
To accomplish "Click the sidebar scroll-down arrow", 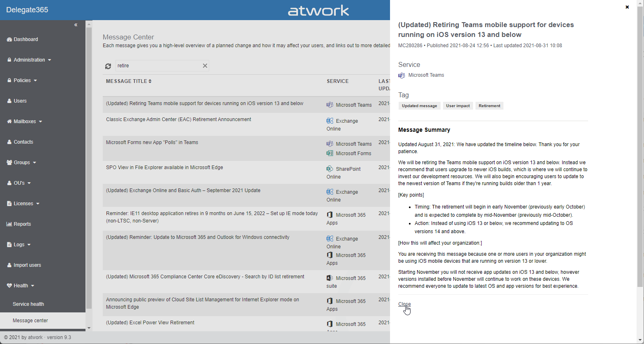I will 89,328.
